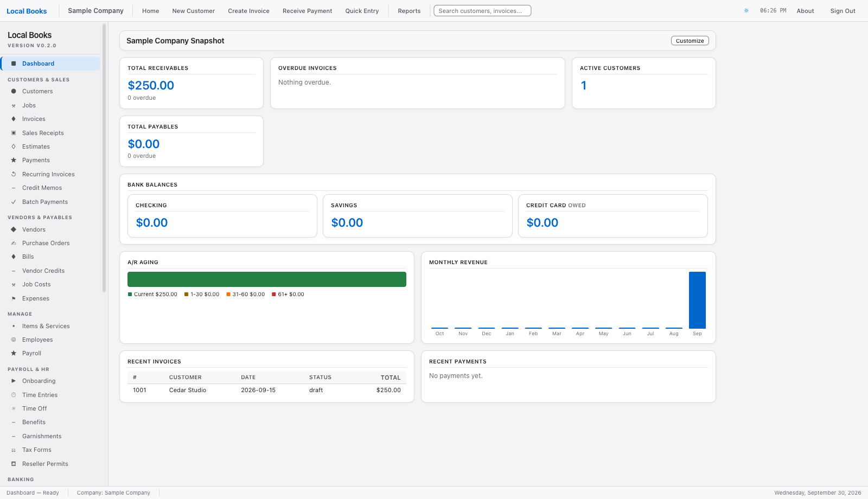Viewport: 868px width, 499px height.
Task: Click the 2026-09-15 date cell
Action: tap(258, 390)
